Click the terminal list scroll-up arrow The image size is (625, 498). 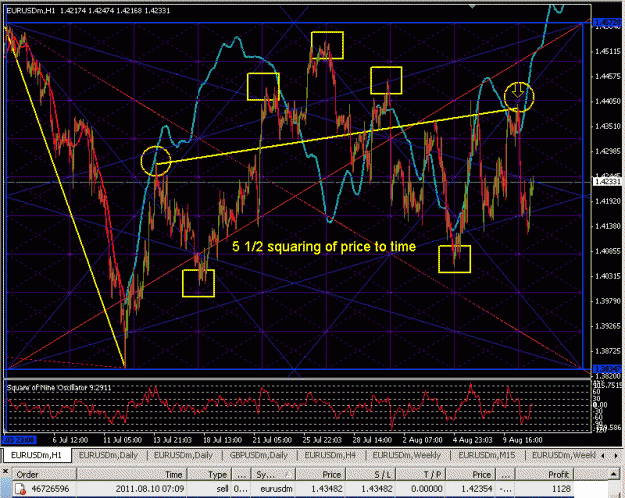click(x=614, y=474)
